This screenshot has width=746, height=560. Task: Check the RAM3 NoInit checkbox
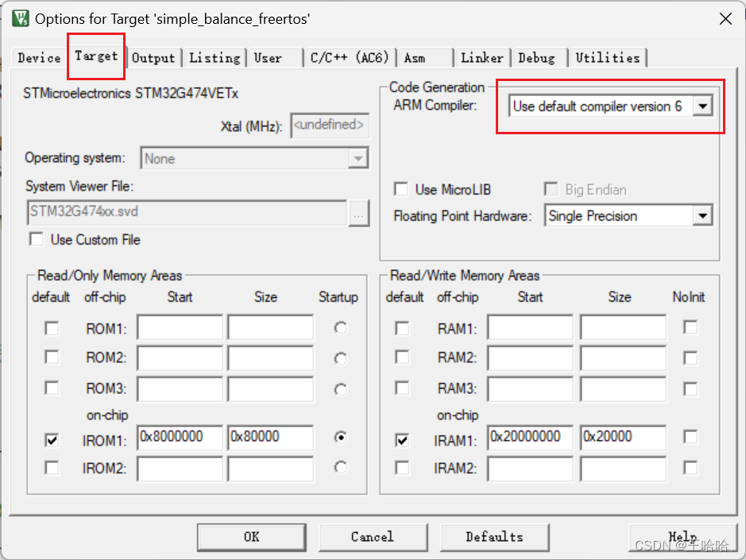tap(690, 389)
